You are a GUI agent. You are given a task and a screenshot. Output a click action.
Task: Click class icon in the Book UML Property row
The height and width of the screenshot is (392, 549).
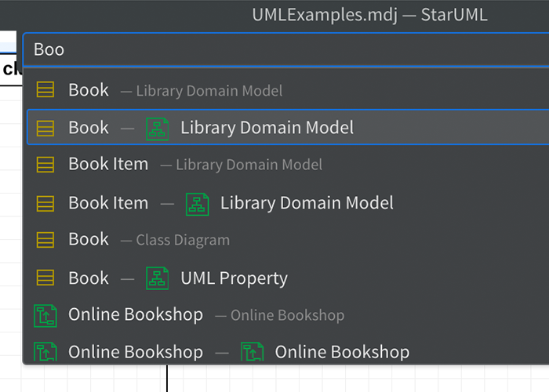(45, 278)
